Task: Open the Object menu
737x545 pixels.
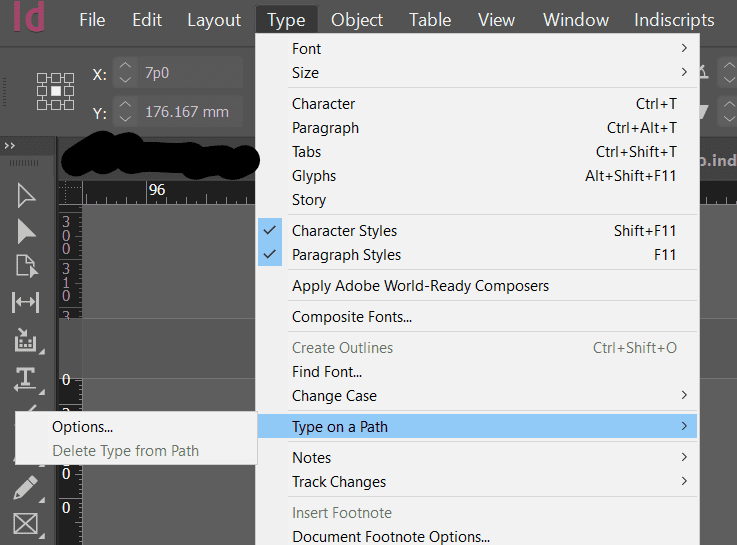Action: click(357, 20)
